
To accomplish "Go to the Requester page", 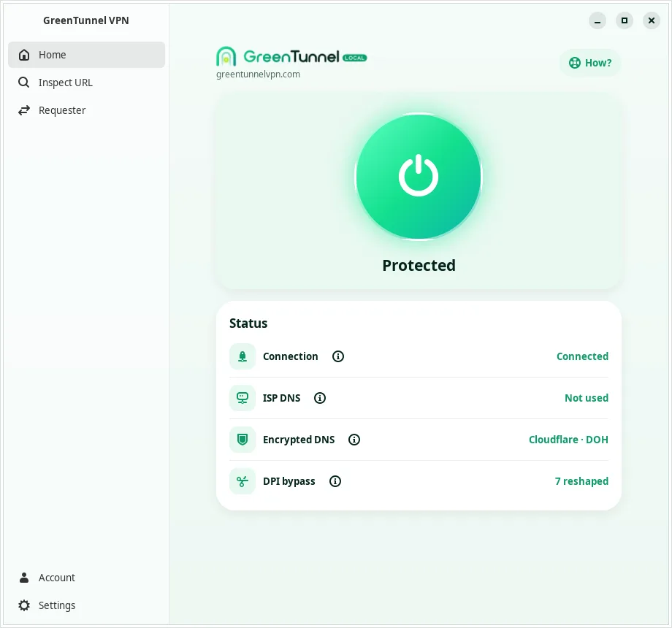I will click(86, 110).
